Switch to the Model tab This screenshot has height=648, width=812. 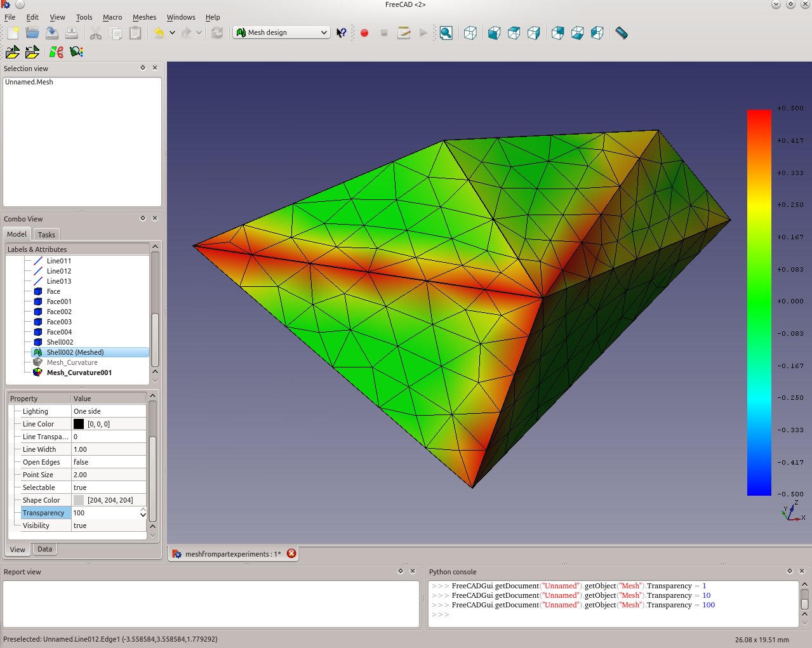[17, 234]
